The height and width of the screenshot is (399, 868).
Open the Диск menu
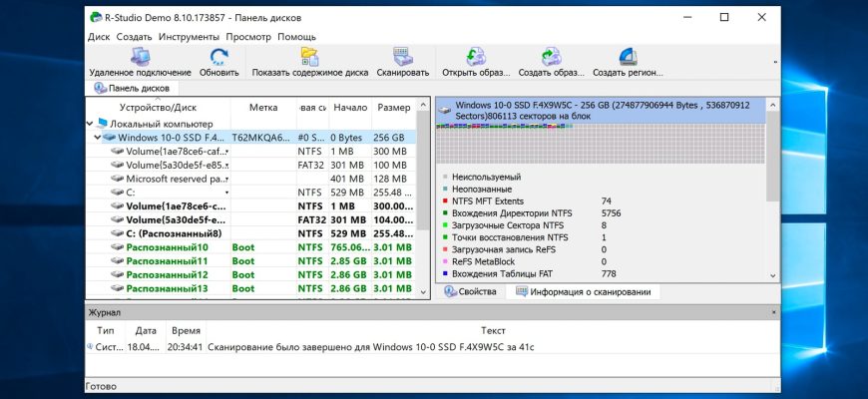[99, 37]
